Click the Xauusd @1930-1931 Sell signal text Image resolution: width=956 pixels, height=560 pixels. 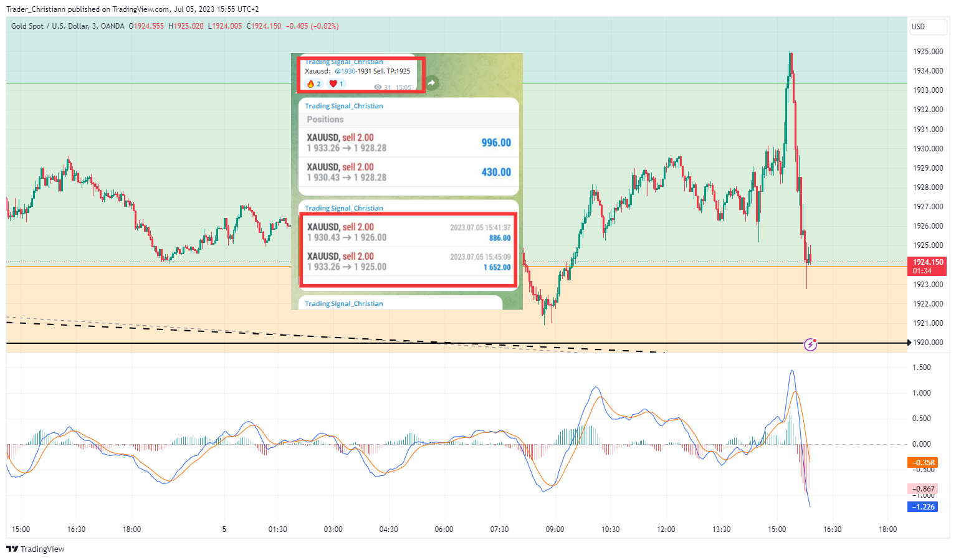point(358,71)
